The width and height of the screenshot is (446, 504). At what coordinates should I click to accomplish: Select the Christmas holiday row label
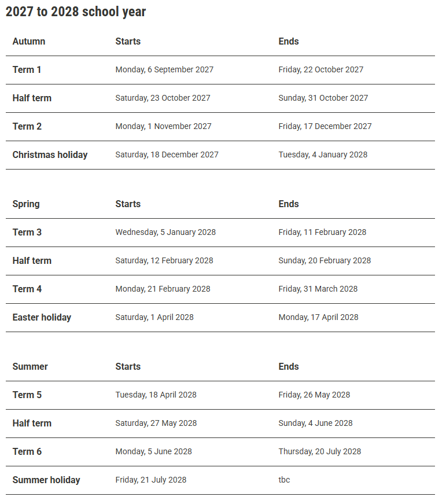tap(50, 155)
